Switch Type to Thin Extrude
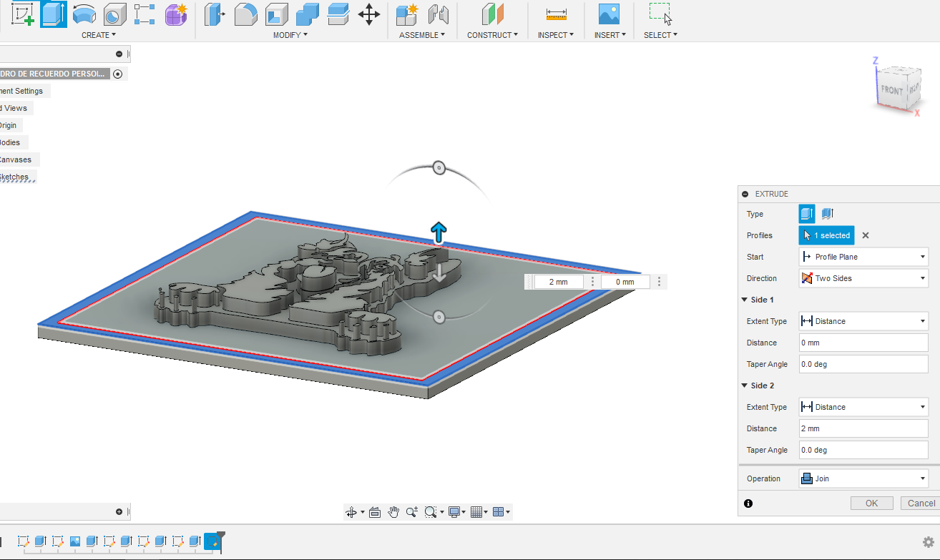Image resolution: width=940 pixels, height=560 pixels. pos(827,214)
